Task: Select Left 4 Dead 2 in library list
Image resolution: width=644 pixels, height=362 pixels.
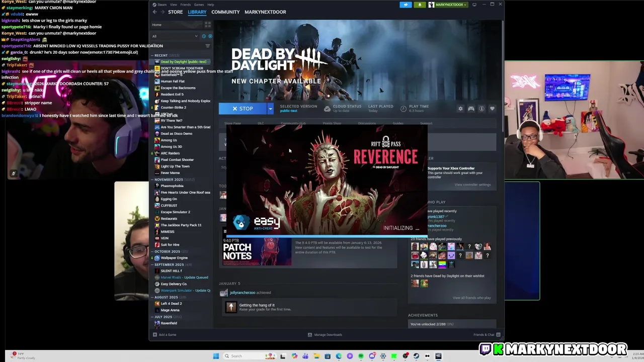Action: pos(171,304)
